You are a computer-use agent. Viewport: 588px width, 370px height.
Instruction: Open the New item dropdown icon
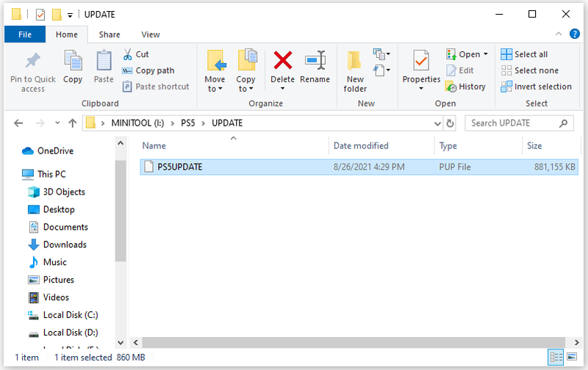click(x=381, y=54)
